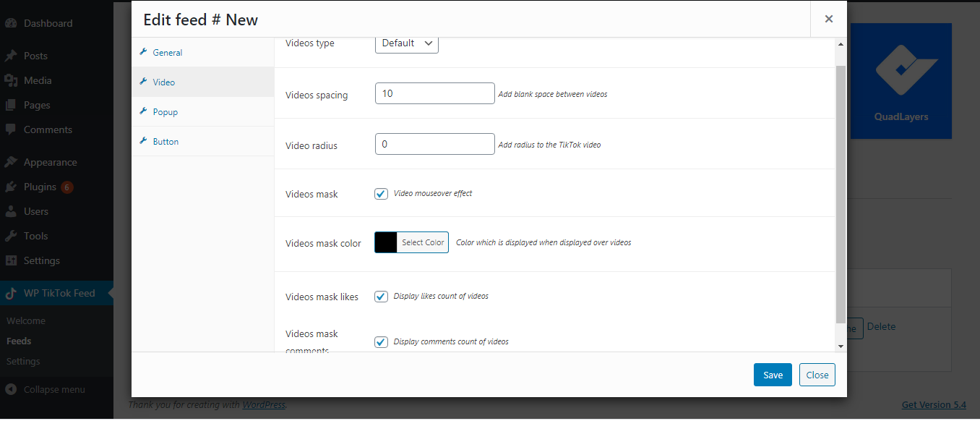Click the QuadLayers logo

pyautogui.click(x=901, y=81)
